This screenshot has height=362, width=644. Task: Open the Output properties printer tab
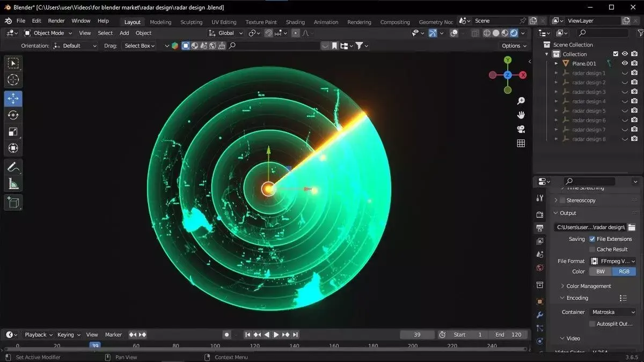pos(540,228)
